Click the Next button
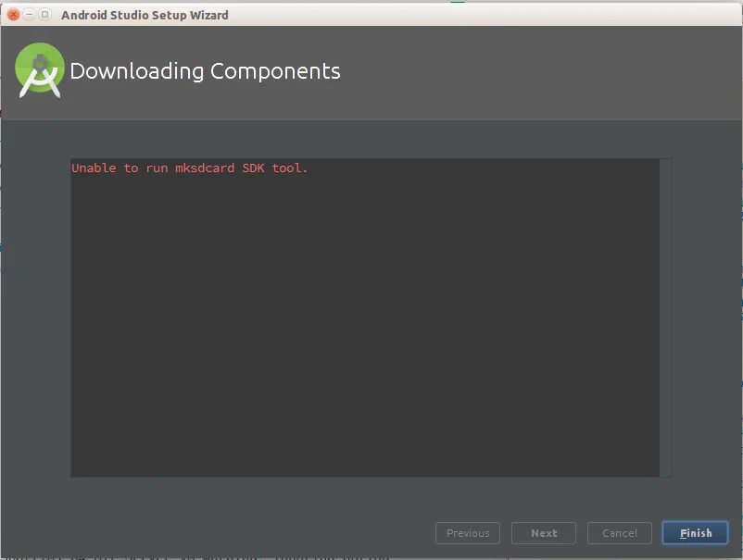Viewport: 743px width, 560px height. 544,533
